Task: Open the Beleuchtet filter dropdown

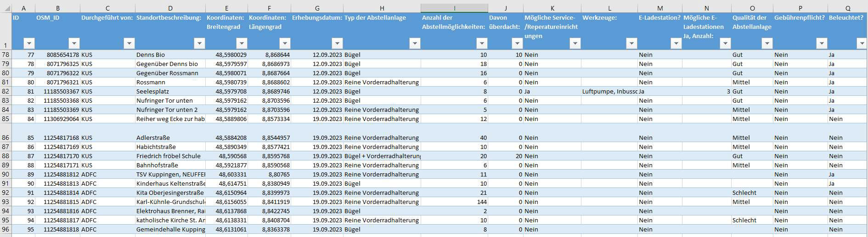Action: [861, 44]
